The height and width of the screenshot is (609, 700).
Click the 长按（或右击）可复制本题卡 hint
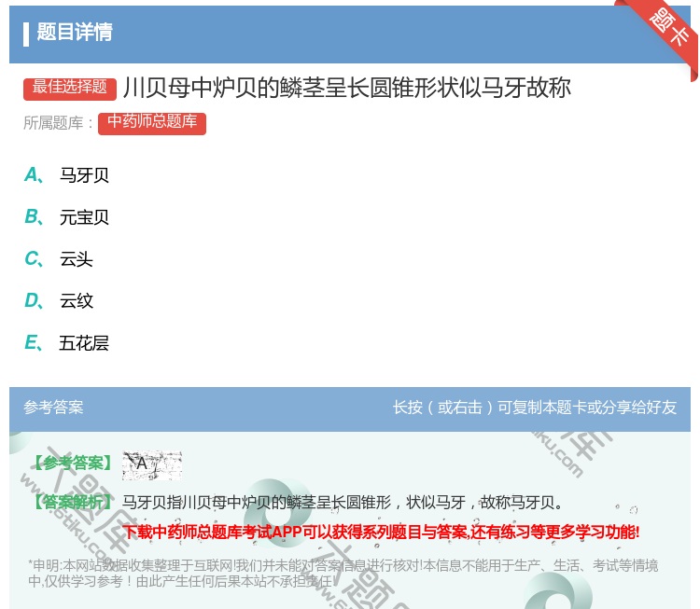click(535, 408)
